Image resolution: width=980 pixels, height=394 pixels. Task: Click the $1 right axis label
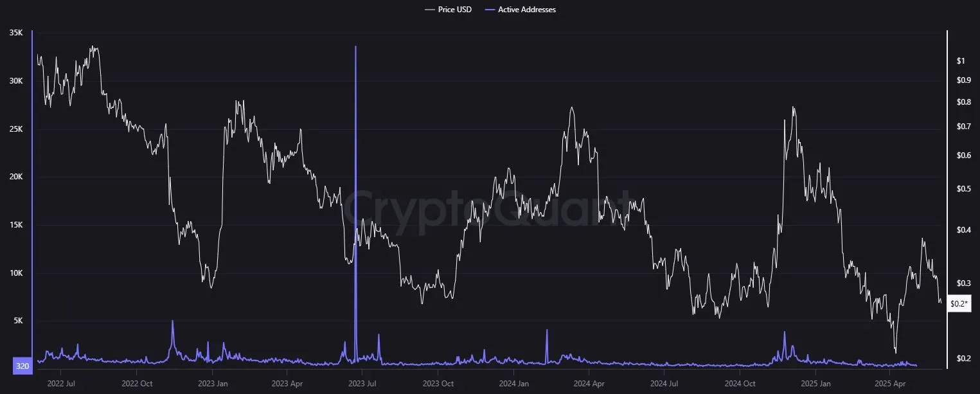pos(961,61)
